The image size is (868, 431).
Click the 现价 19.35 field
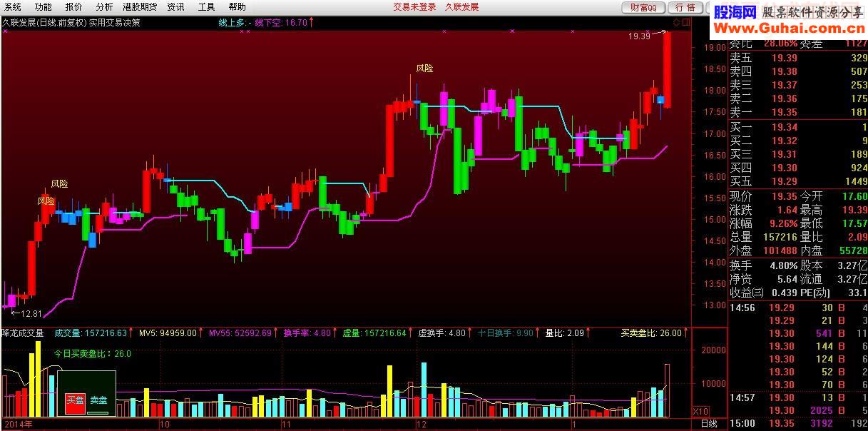point(763,196)
